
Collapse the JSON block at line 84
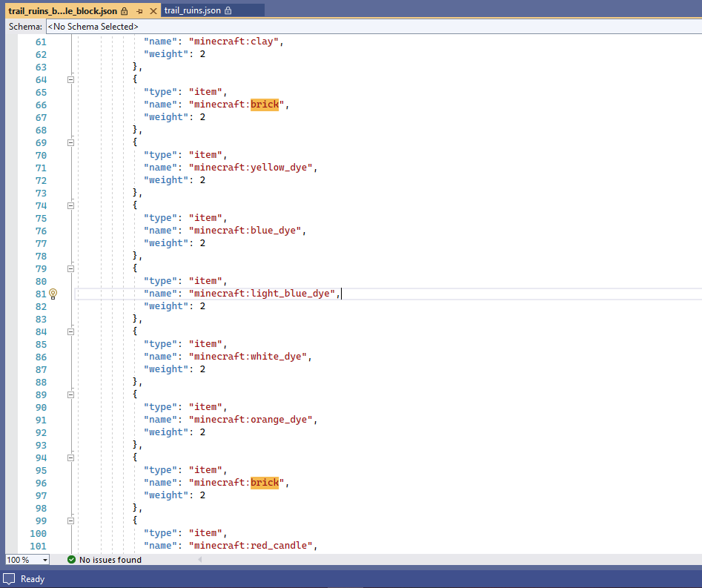(71, 331)
